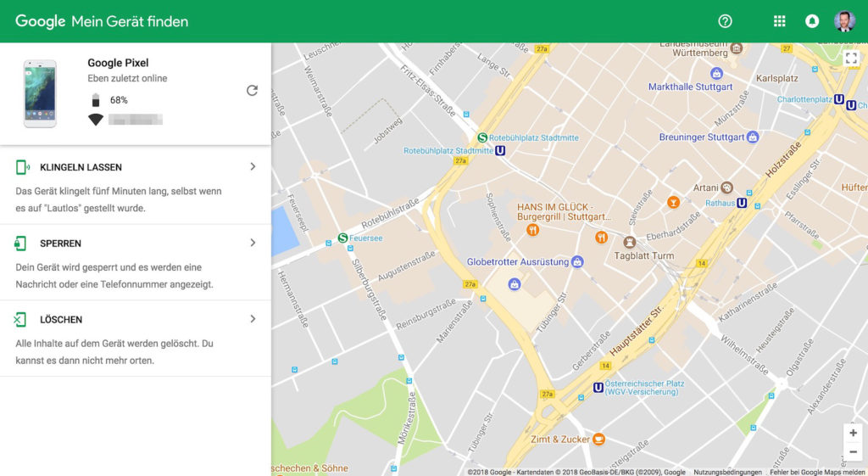
Task: Select the KLINGELN LASSEN option
Action: (136, 186)
